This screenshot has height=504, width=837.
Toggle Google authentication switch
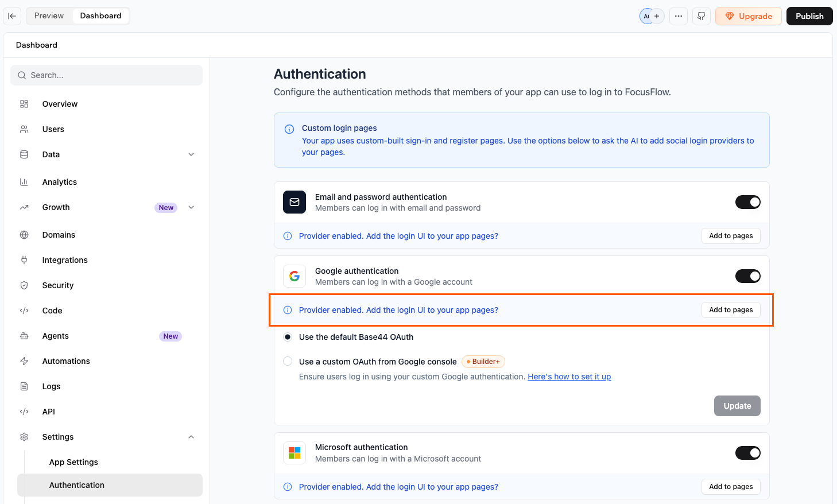748,276
